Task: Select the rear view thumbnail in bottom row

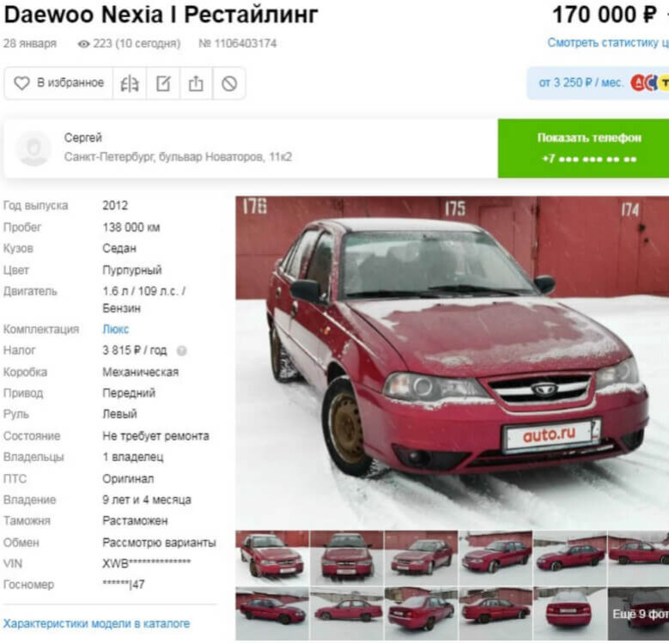Action: 569,613
